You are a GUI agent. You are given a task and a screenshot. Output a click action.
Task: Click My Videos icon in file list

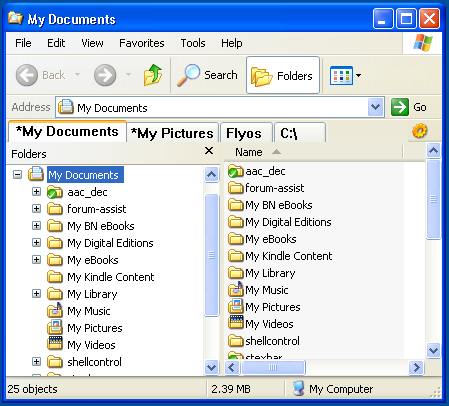point(236,323)
